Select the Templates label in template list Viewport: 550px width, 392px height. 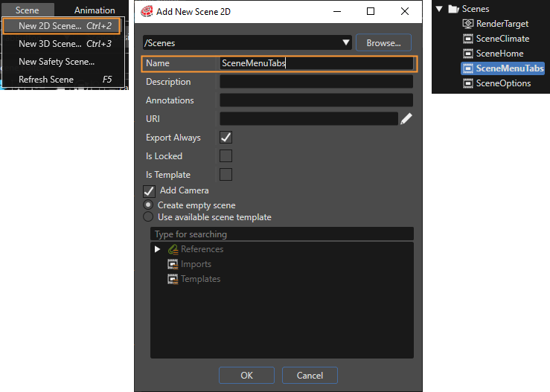pos(201,279)
